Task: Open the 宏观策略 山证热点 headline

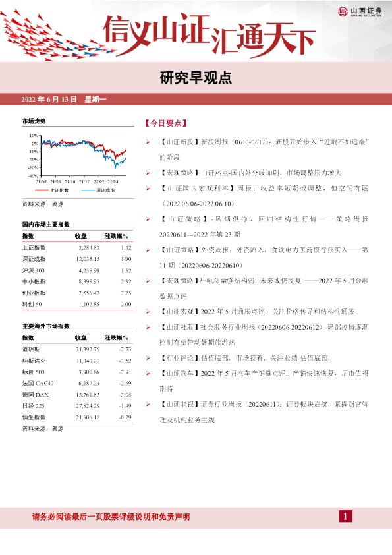Action: [x=251, y=173]
